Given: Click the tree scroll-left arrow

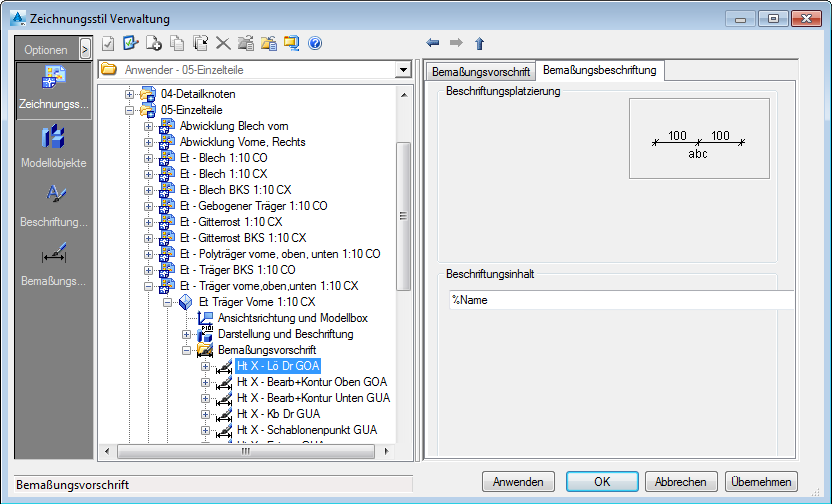Looking at the screenshot, I should click(107, 451).
